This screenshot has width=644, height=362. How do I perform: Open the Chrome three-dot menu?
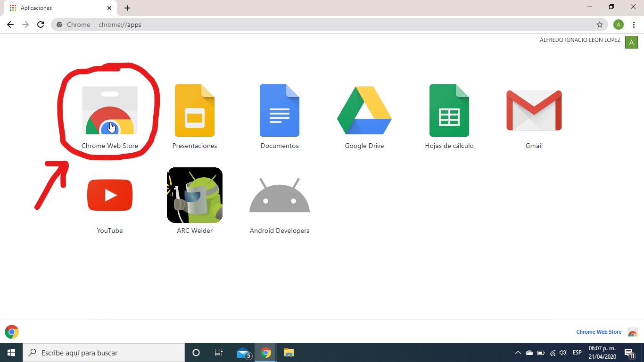(634, 25)
